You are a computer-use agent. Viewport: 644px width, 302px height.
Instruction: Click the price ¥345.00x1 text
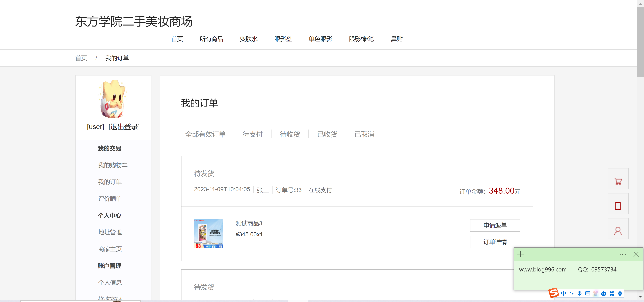[249, 234]
